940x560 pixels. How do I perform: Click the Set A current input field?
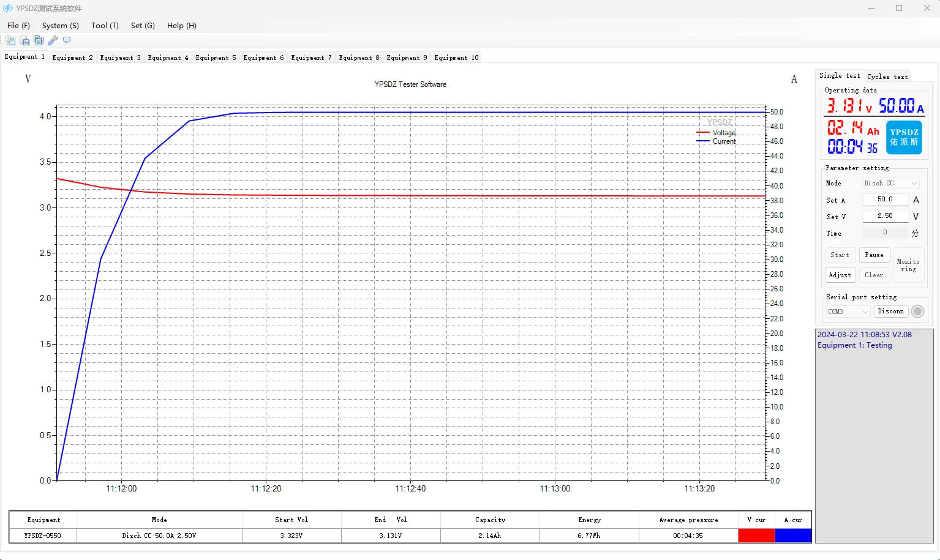point(885,200)
